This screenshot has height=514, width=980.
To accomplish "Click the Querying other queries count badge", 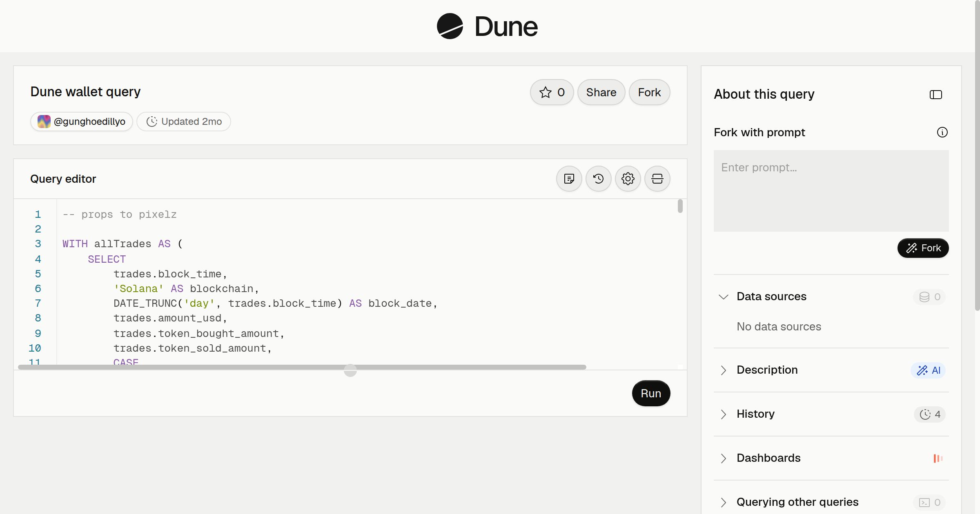I will click(929, 503).
